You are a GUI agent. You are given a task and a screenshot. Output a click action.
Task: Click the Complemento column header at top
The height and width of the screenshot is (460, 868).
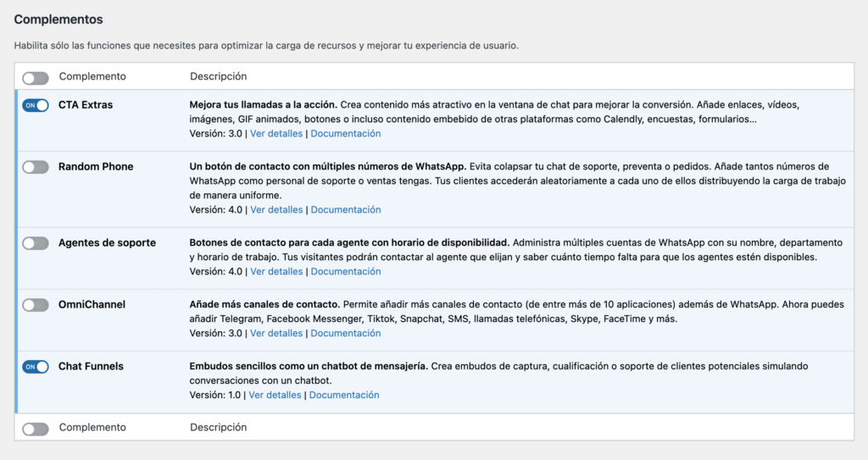[x=92, y=76]
